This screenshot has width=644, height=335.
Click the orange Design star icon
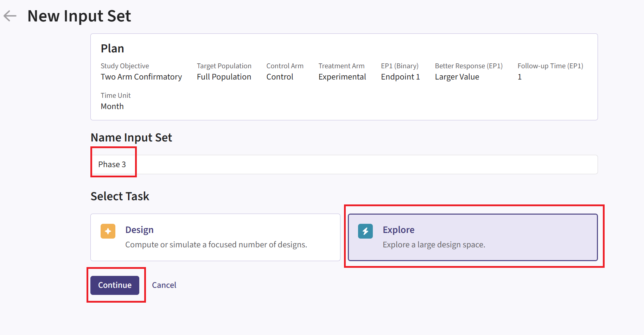point(108,231)
